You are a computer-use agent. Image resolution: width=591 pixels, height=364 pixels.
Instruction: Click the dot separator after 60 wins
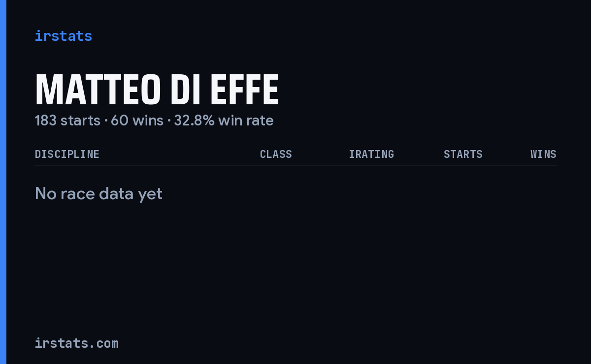click(x=169, y=121)
